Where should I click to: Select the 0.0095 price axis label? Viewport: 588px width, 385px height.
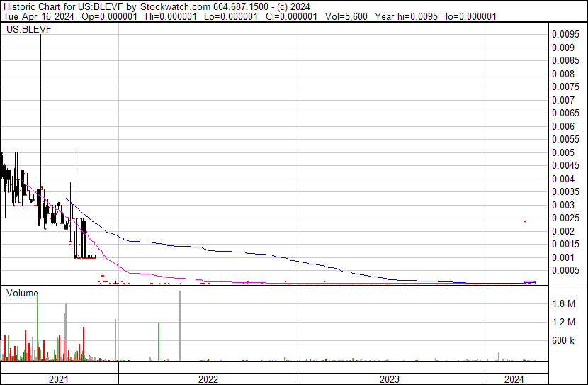pos(565,35)
